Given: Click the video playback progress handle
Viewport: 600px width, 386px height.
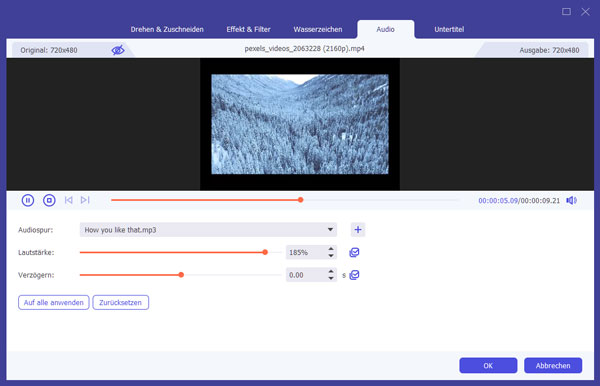Looking at the screenshot, I should (x=301, y=200).
